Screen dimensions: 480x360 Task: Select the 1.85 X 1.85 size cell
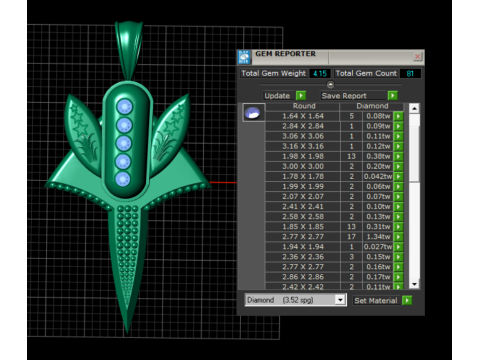click(x=303, y=226)
